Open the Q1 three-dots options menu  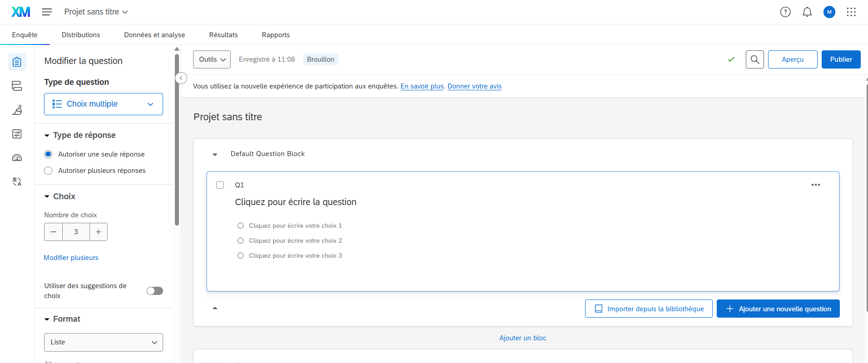point(816,185)
